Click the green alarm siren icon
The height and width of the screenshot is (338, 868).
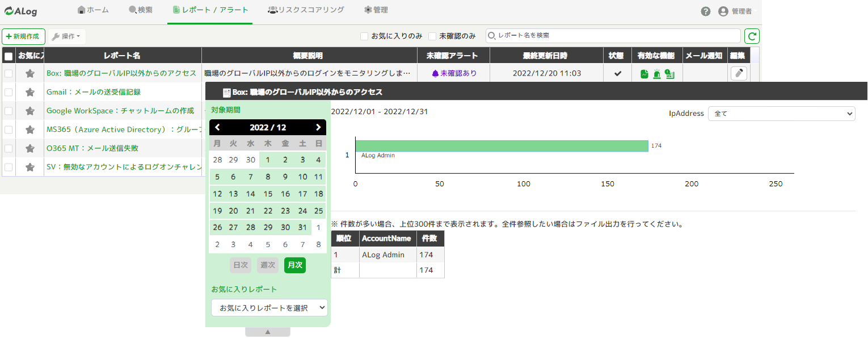(657, 74)
